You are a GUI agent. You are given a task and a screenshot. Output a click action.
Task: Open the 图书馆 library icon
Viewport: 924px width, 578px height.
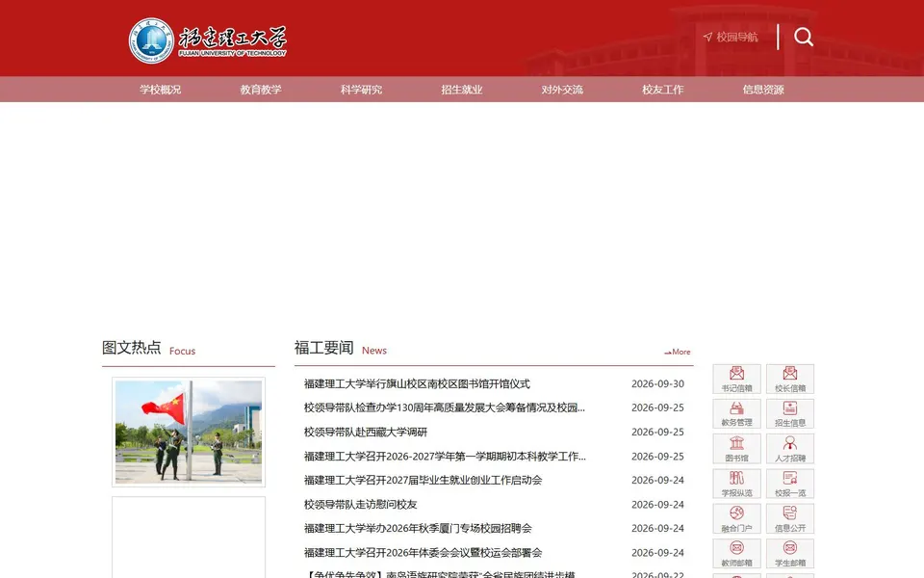pyautogui.click(x=736, y=448)
